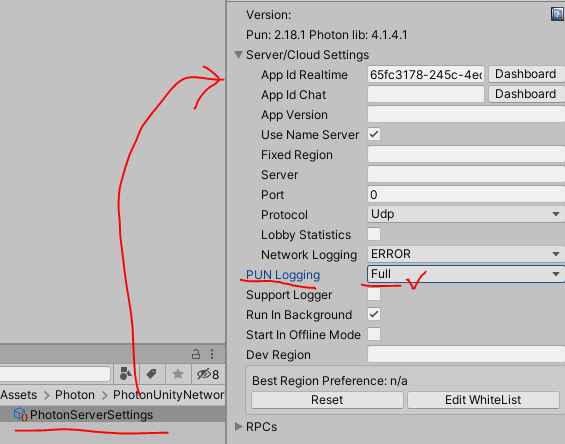Enable the Start In Offline Mode checkbox
The image size is (565, 444).
374,334
